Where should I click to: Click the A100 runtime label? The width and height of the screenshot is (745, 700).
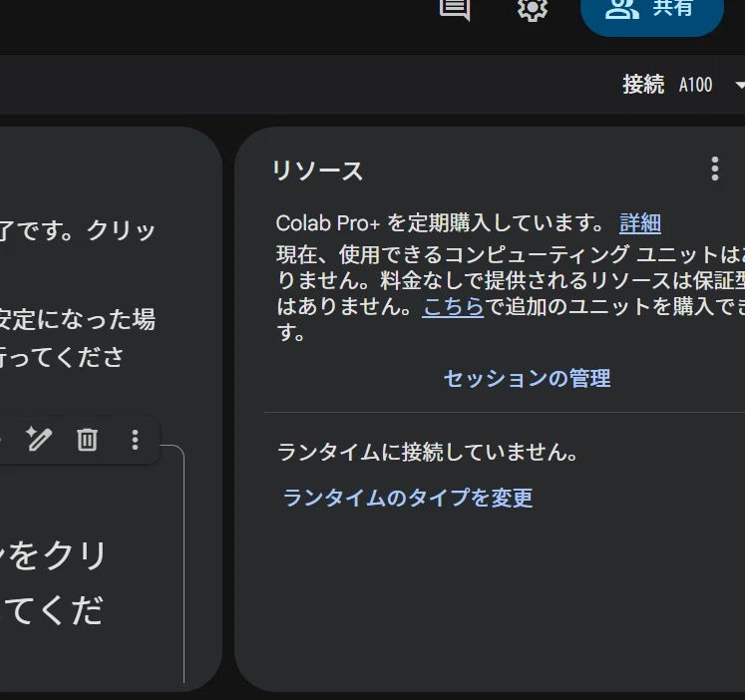click(695, 85)
